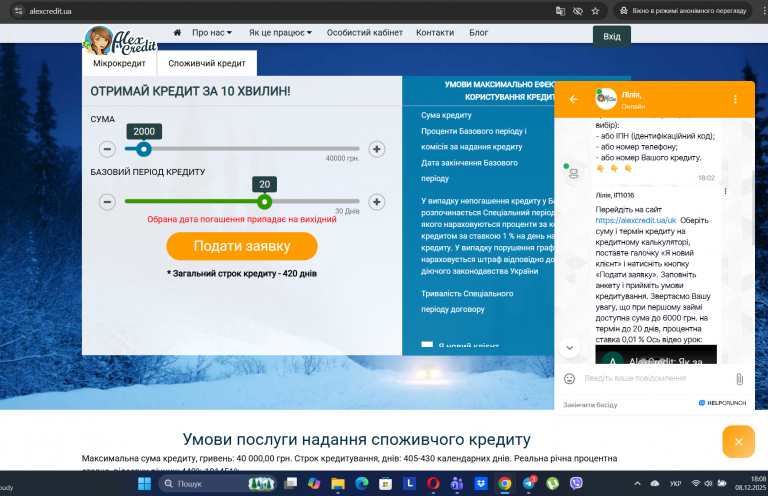Viewport: 768px width, 496px height.
Task: Switch to the 'Споживчий кредит' tab
Action: pyautogui.click(x=207, y=63)
